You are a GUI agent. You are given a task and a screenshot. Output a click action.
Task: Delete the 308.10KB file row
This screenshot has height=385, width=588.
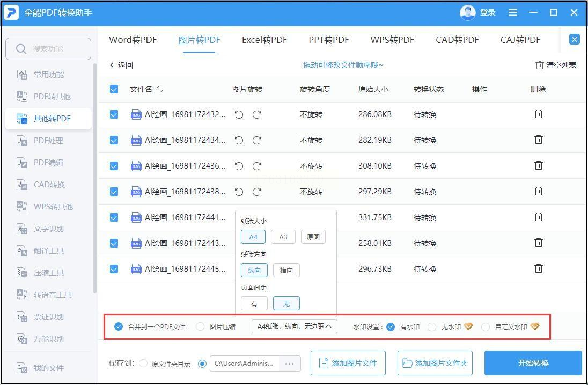[539, 165]
